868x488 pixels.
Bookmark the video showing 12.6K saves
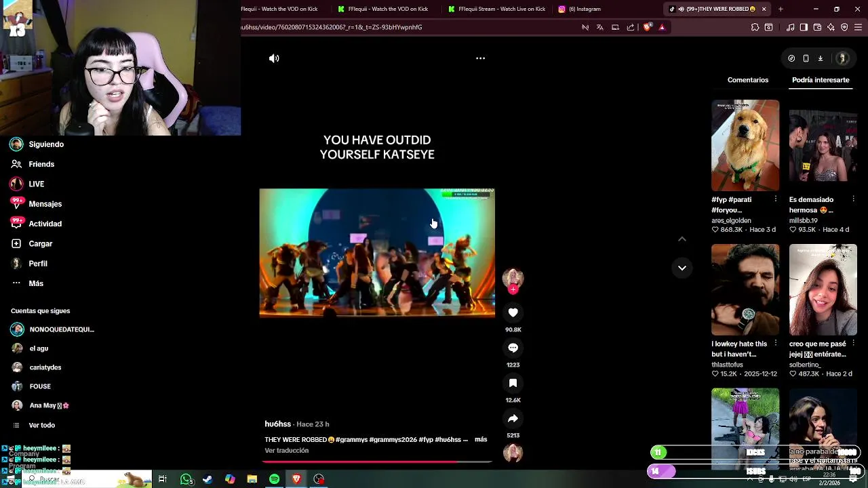click(x=513, y=383)
